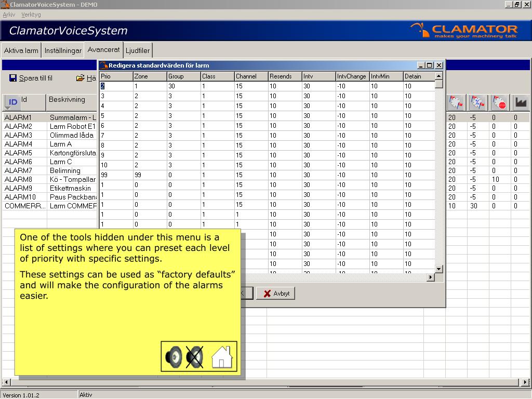Select the Group cell 30 in Prio 2 row
The image size is (532, 399).
click(183, 86)
